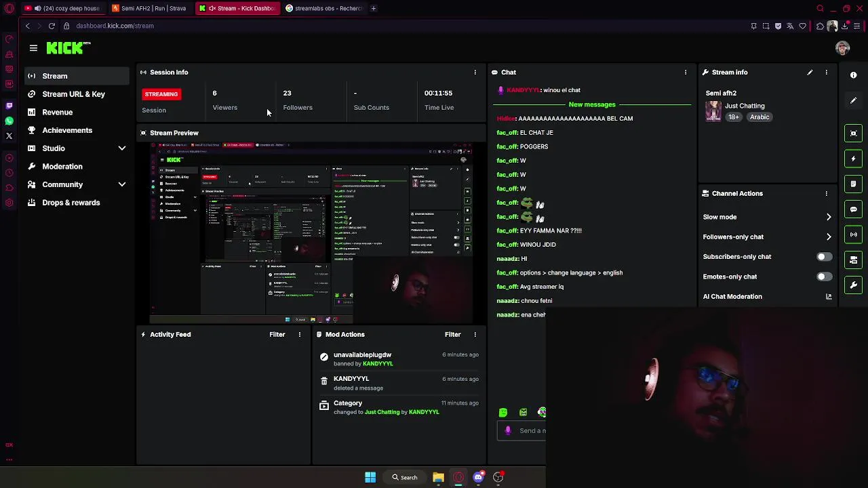The width and height of the screenshot is (868, 488).
Task: Expand the Community sidebar section
Action: point(122,184)
